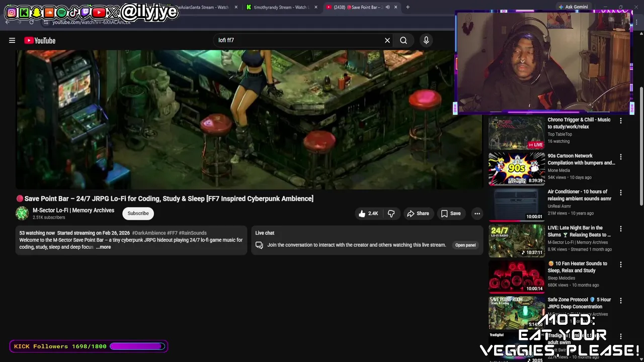Open M-Sector Lo-Fi | Memory Archives channel name
This screenshot has width=644, height=362.
click(73, 210)
